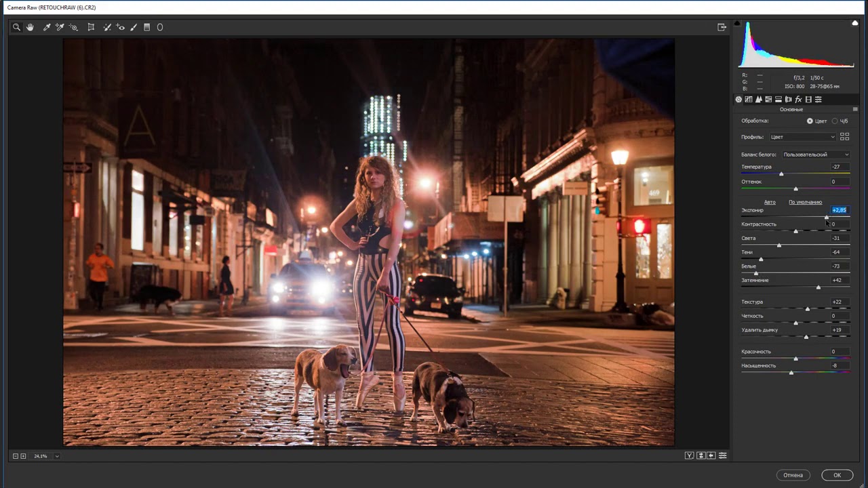The height and width of the screenshot is (488, 868).
Task: Select the Цвет treatment radio button
Action: click(x=810, y=121)
